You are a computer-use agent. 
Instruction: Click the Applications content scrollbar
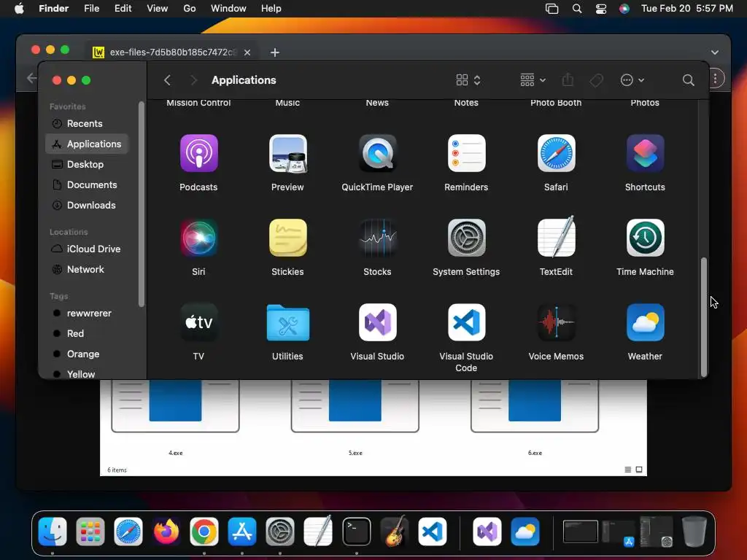[x=704, y=317]
